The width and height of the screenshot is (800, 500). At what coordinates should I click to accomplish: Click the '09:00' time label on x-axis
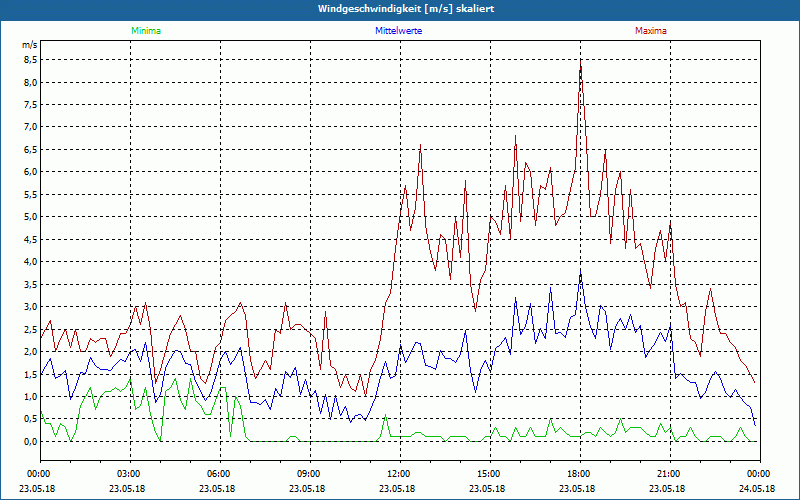coord(310,474)
